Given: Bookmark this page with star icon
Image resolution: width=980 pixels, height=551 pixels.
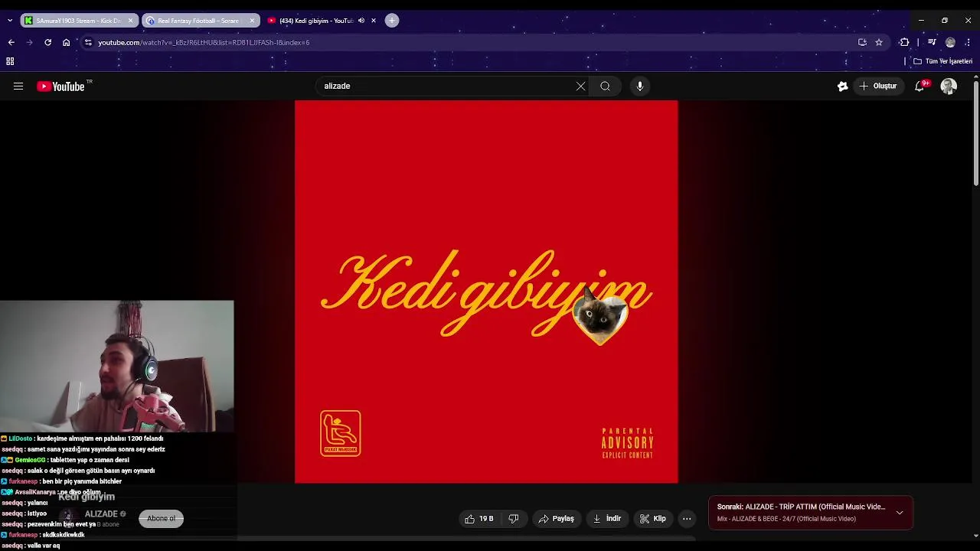Looking at the screenshot, I should click(879, 42).
